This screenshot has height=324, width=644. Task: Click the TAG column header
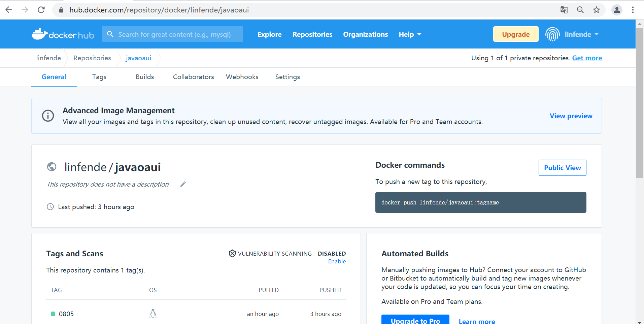(56, 290)
